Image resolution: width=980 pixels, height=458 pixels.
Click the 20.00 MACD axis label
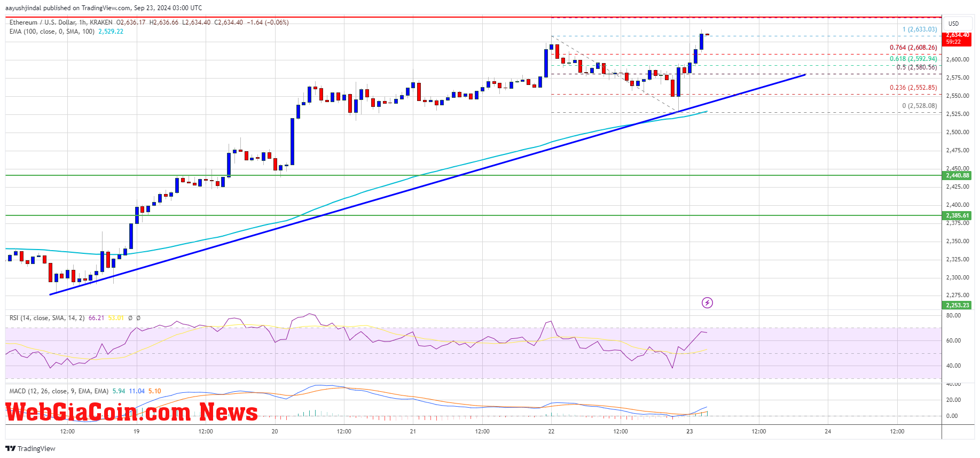click(953, 400)
